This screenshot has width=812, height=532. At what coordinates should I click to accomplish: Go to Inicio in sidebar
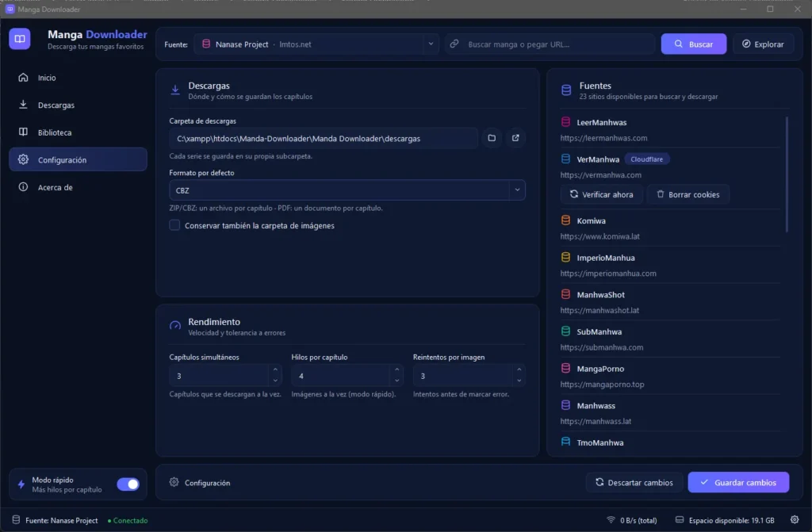(x=78, y=78)
